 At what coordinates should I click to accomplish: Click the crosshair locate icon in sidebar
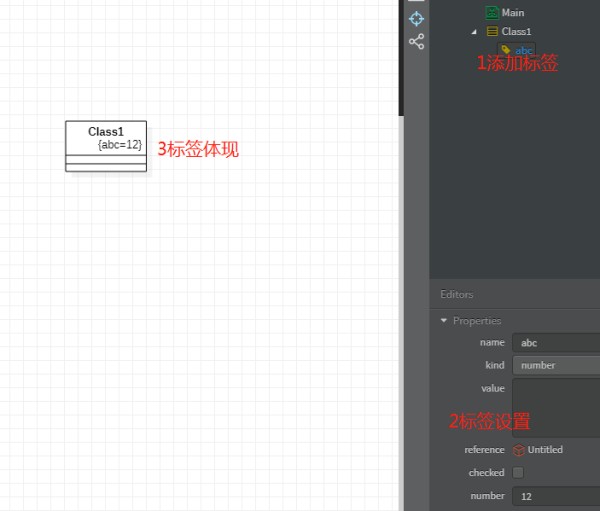(416, 19)
